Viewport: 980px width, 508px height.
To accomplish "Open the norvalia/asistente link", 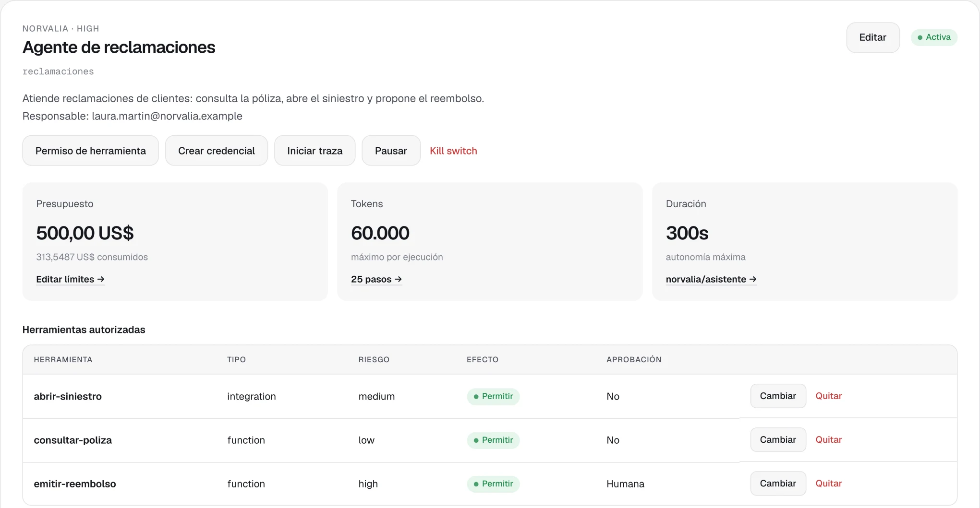I will [711, 279].
